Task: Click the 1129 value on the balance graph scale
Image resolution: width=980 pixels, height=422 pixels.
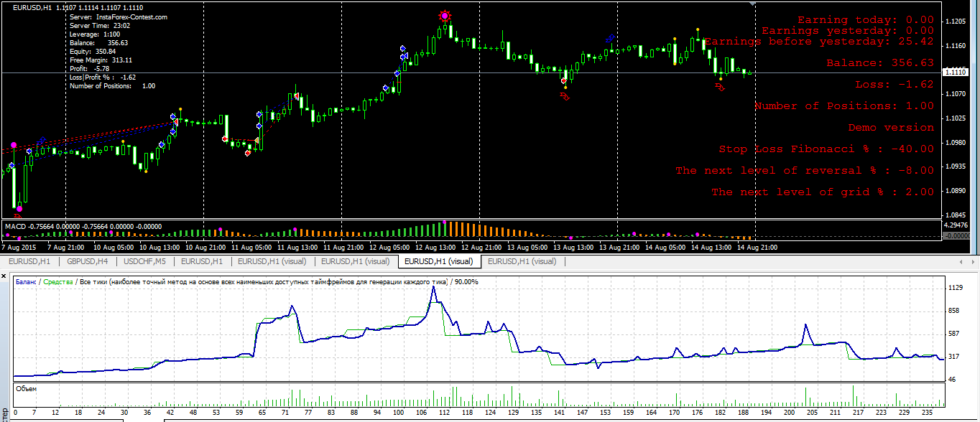Action: [x=956, y=288]
